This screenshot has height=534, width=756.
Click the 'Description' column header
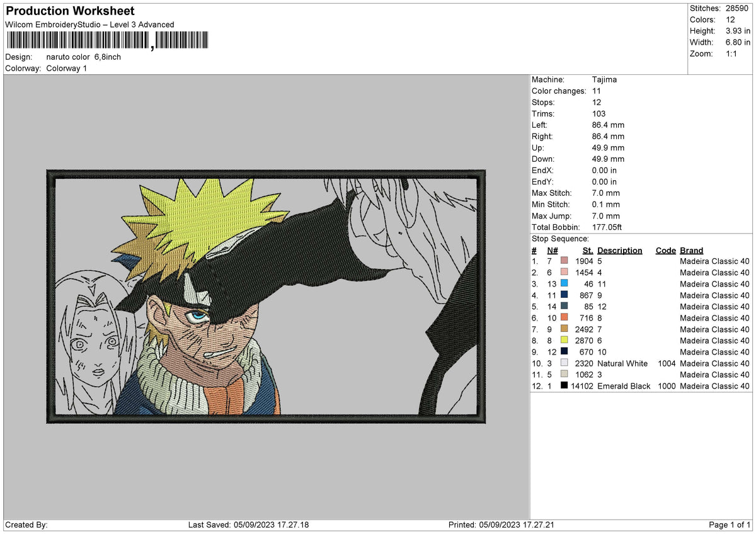click(620, 250)
